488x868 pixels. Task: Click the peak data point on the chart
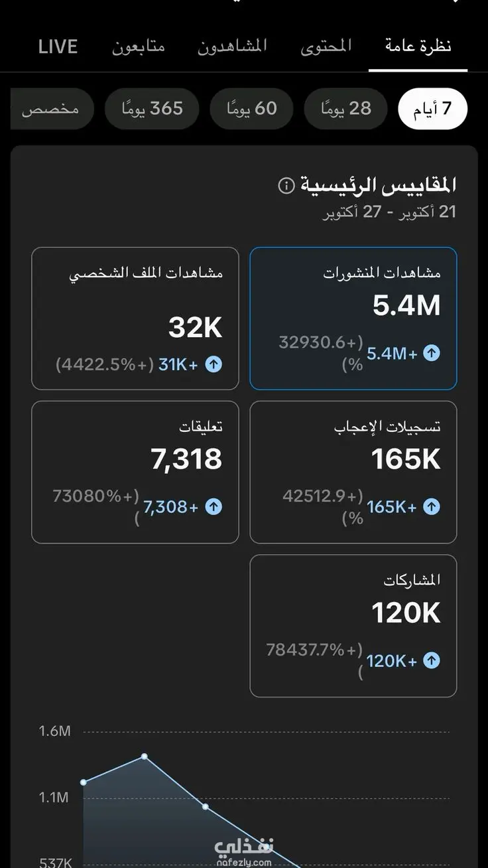[x=145, y=757]
